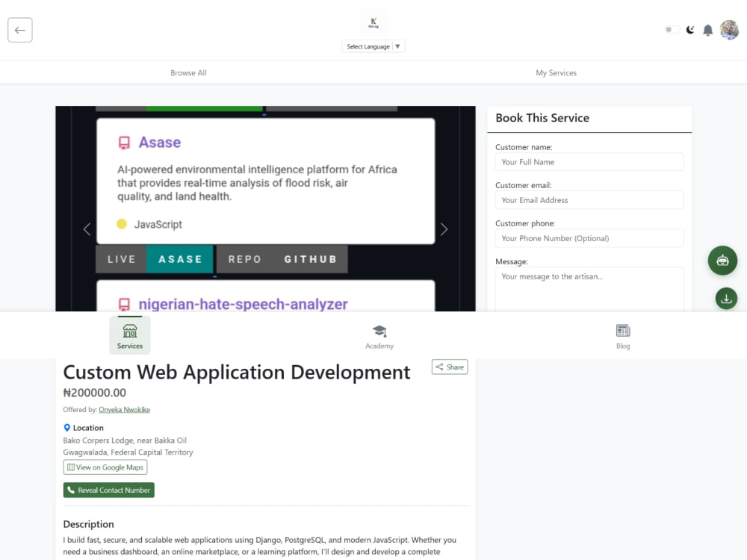Screen dimensions: 747x560
Task: Open Blog in bottom navigation
Action: (623, 336)
